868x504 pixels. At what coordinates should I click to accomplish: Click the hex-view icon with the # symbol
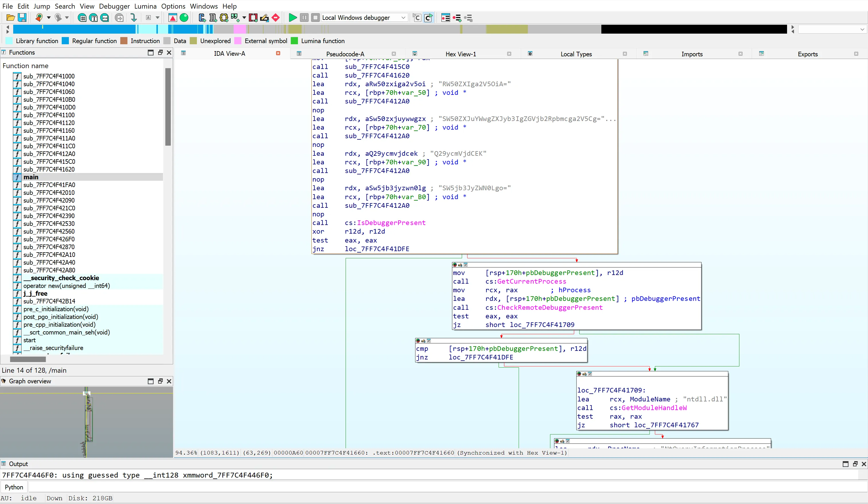point(82,18)
